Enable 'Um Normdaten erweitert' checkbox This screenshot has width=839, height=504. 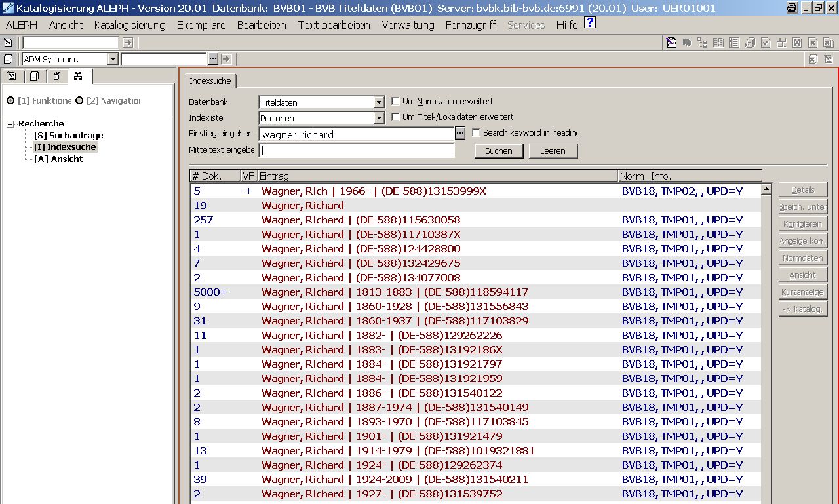click(395, 102)
